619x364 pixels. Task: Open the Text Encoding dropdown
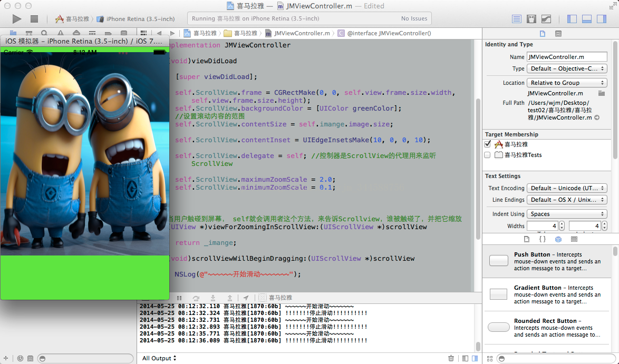(567, 188)
